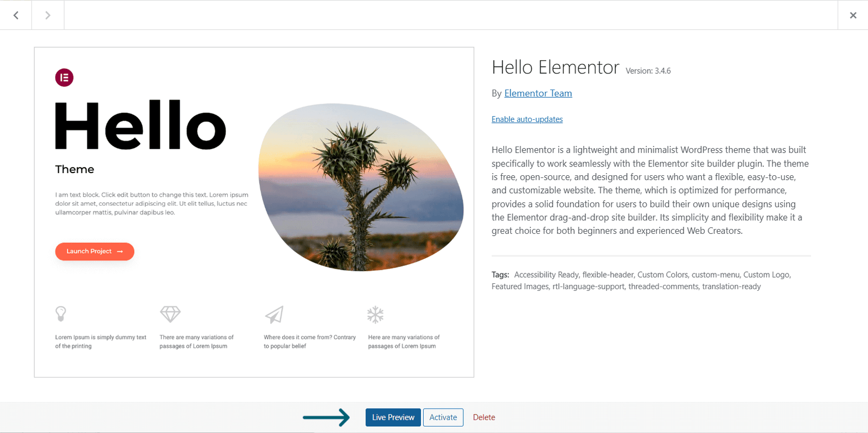
Task: Open next theme via right chevron
Action: point(48,15)
